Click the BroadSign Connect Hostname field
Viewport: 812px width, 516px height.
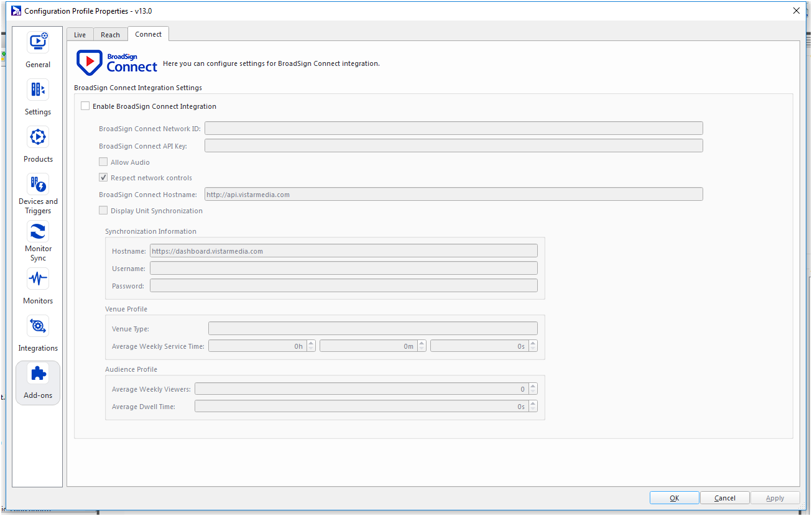454,194
